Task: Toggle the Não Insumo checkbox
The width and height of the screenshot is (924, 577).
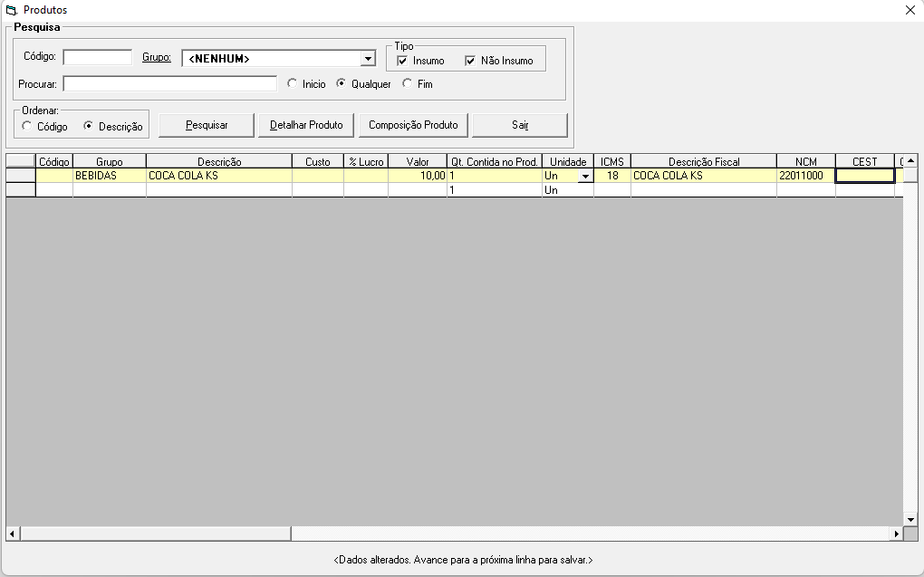Action: [470, 61]
